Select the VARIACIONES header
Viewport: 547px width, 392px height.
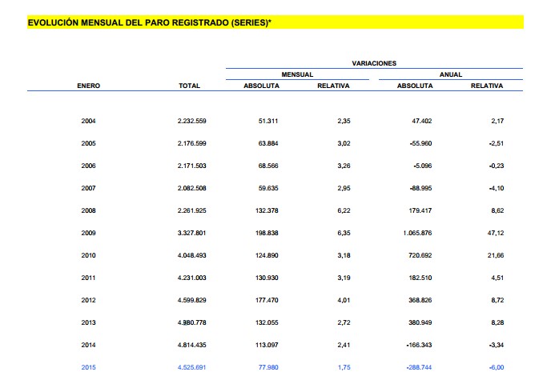tap(374, 62)
